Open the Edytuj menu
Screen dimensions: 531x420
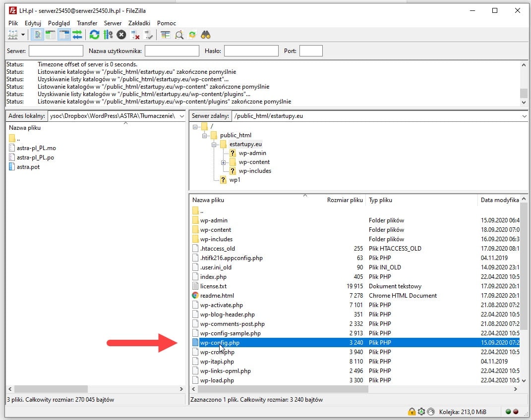(x=33, y=23)
